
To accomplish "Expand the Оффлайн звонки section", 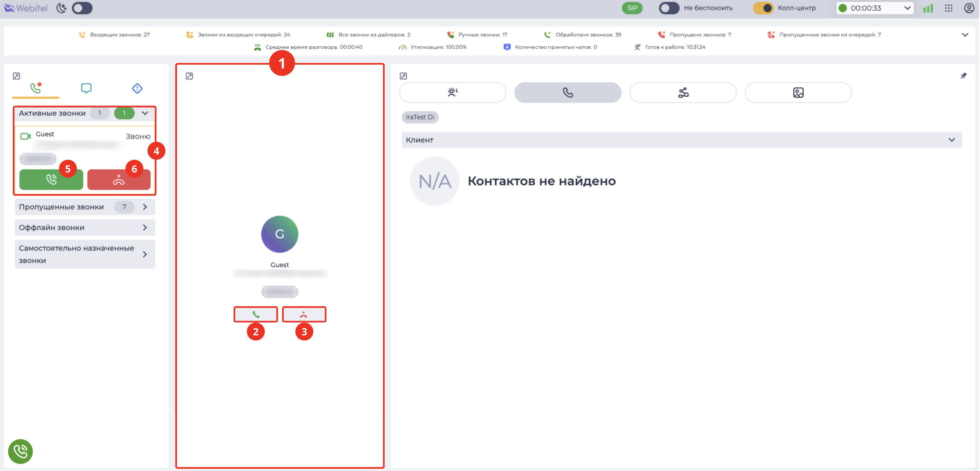I will 85,227.
